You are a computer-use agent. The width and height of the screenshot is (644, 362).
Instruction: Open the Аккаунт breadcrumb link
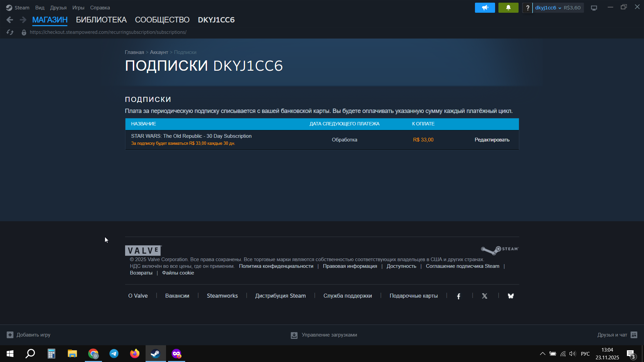tap(159, 52)
